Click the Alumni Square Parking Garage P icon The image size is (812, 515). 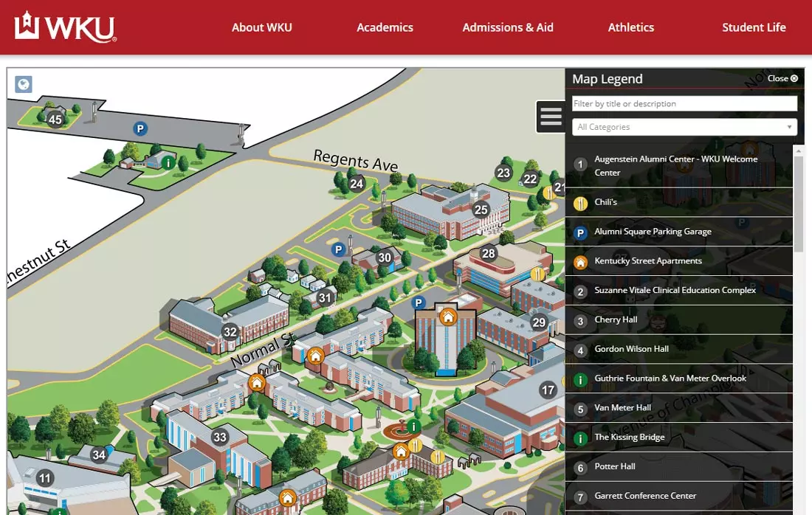(x=582, y=232)
